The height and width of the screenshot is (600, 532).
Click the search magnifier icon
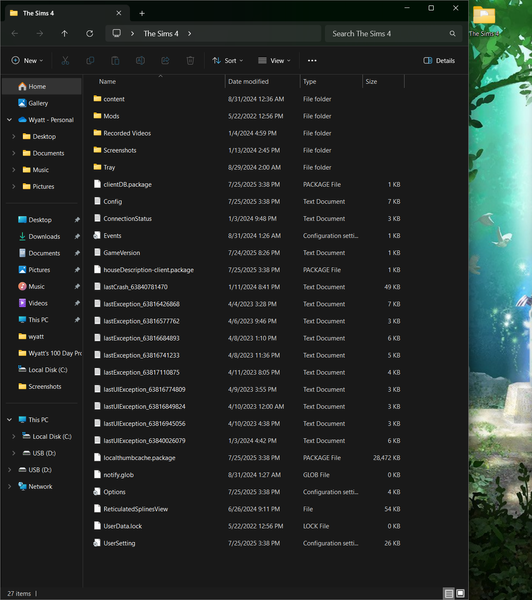pos(452,34)
